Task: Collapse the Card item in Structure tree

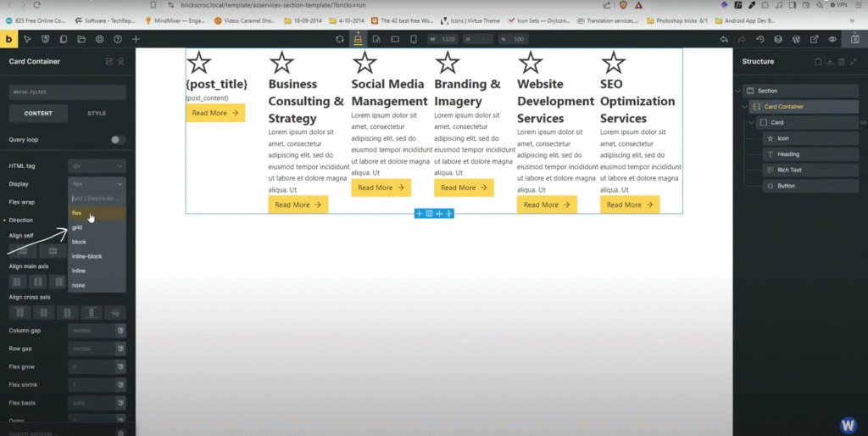Action: click(x=751, y=122)
